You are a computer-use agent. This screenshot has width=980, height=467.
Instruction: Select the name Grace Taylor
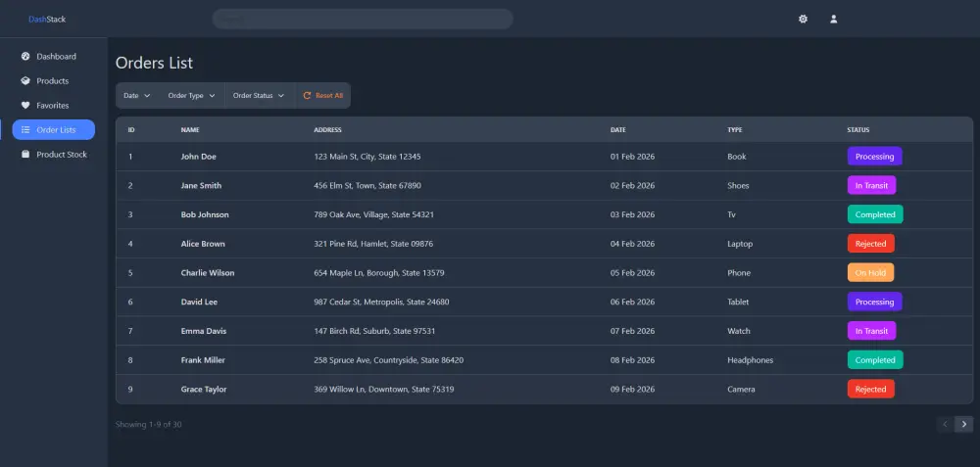(204, 390)
